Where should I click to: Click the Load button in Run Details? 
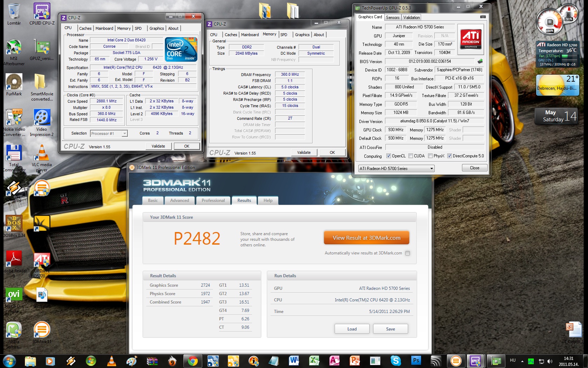[x=352, y=329]
